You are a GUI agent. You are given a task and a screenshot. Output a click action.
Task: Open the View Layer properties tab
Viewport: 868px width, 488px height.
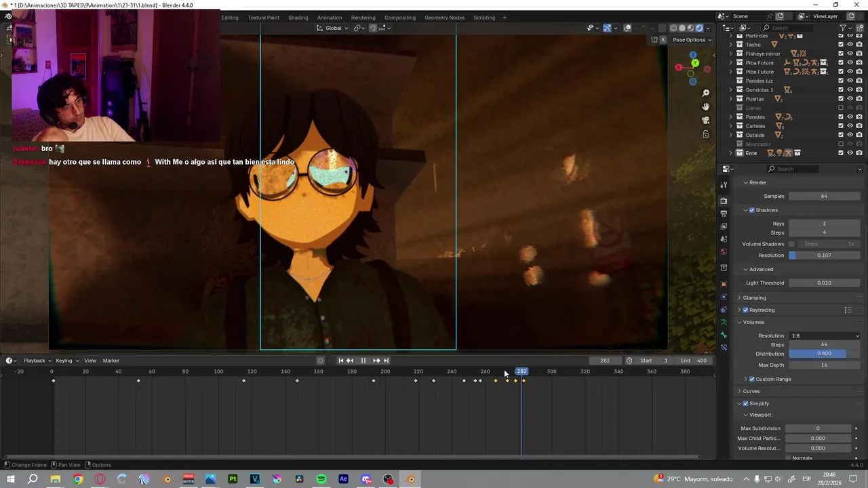point(724,226)
